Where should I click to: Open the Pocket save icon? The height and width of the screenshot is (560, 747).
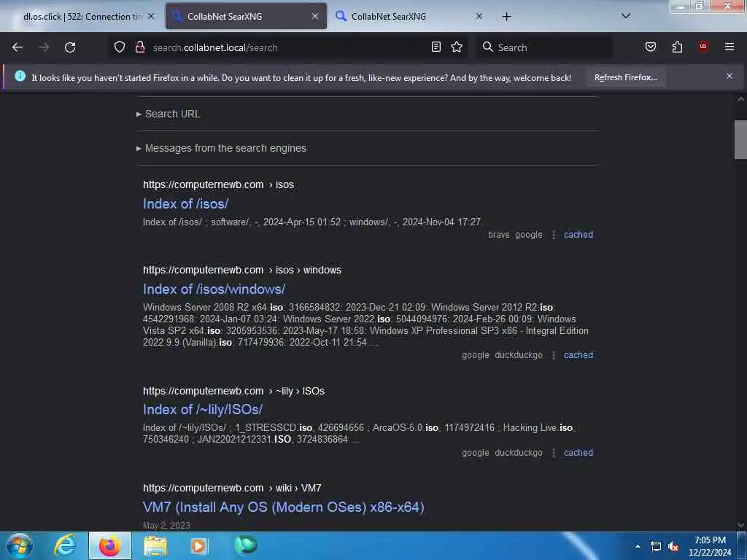click(651, 47)
